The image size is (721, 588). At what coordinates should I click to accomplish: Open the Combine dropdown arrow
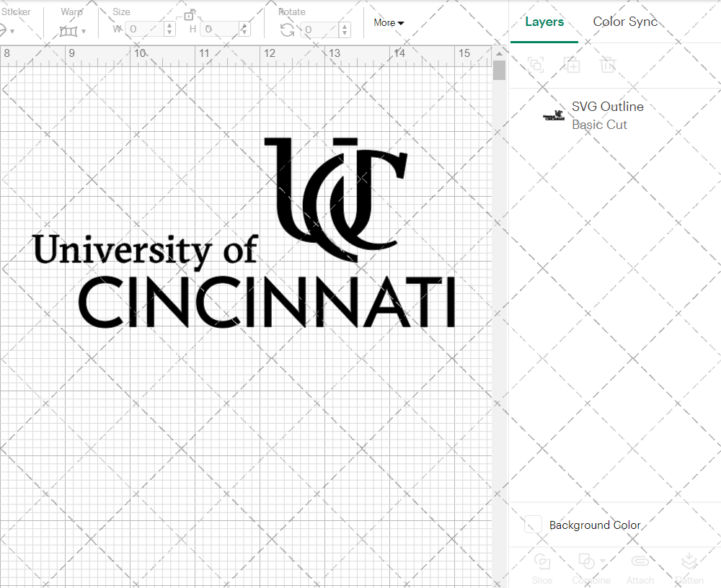pos(602,561)
